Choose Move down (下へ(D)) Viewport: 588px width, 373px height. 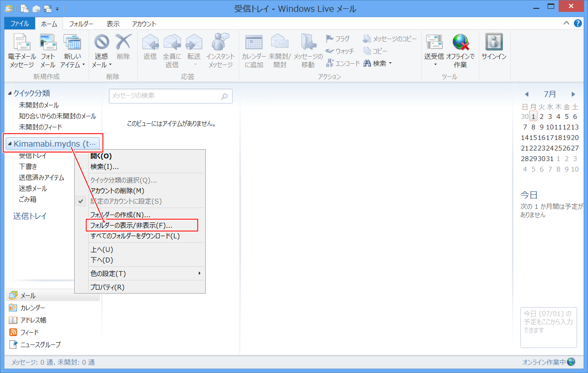pos(140,260)
